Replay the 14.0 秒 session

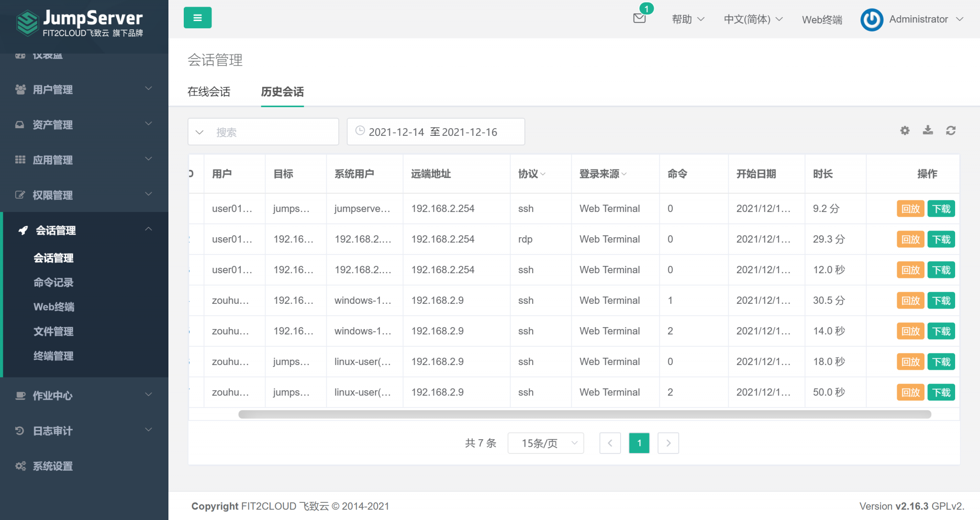click(911, 331)
